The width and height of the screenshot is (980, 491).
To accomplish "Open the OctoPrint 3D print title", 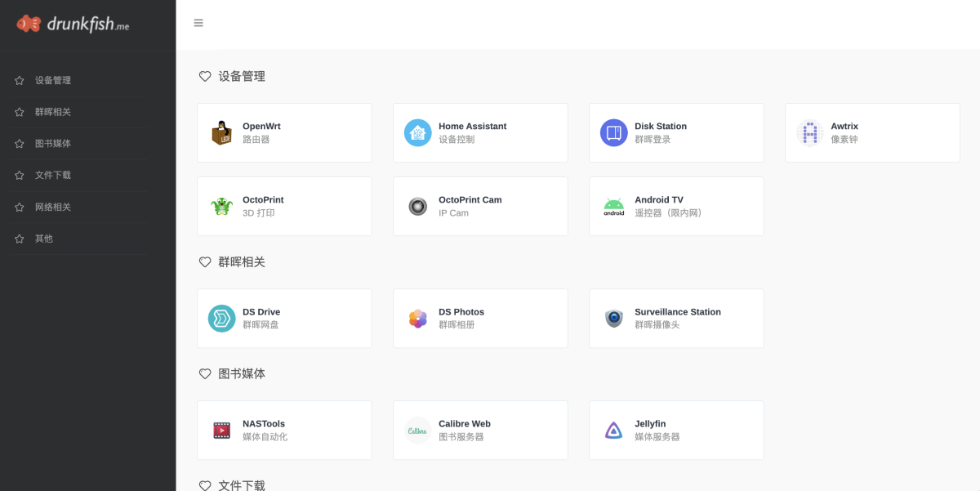I will coord(263,199).
